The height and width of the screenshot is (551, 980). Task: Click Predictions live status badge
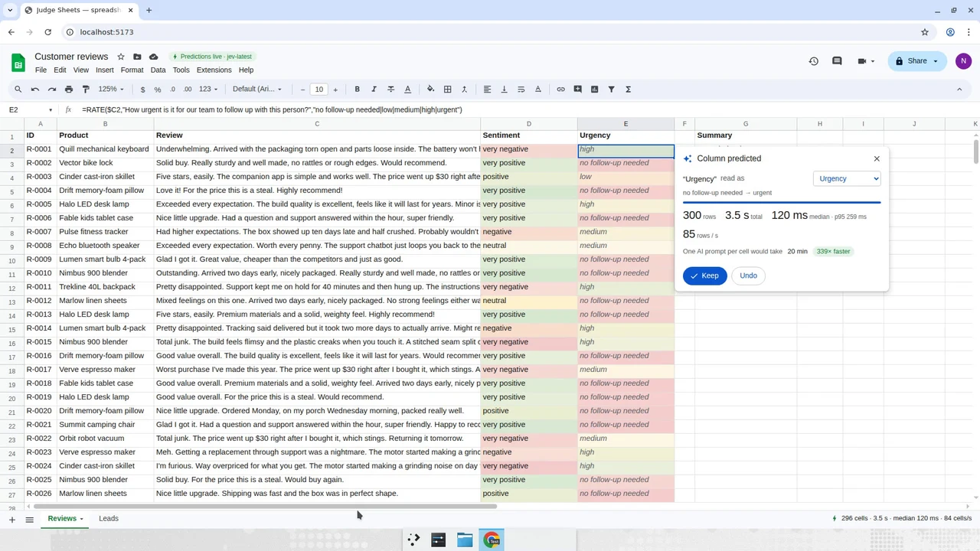coord(212,57)
